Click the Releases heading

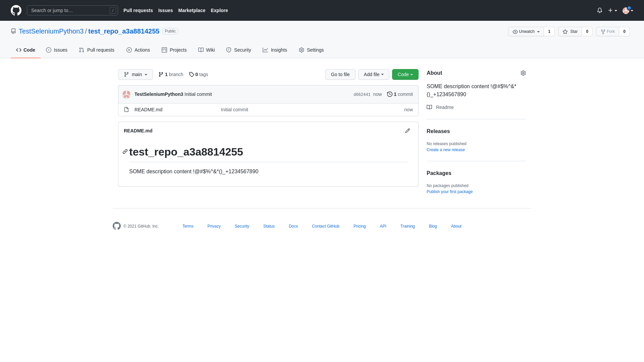(x=438, y=131)
